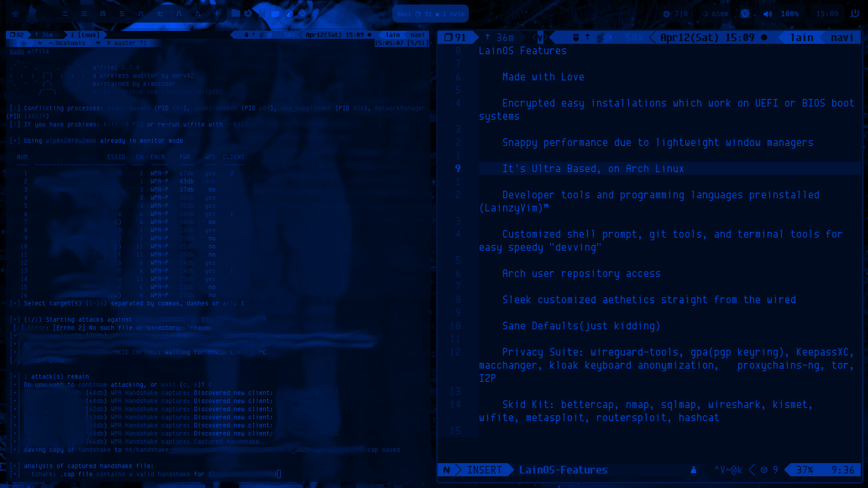The image size is (868, 488).
Task: Click the highlighted "v" window marker in right tmux
Action: pyautogui.click(x=540, y=38)
